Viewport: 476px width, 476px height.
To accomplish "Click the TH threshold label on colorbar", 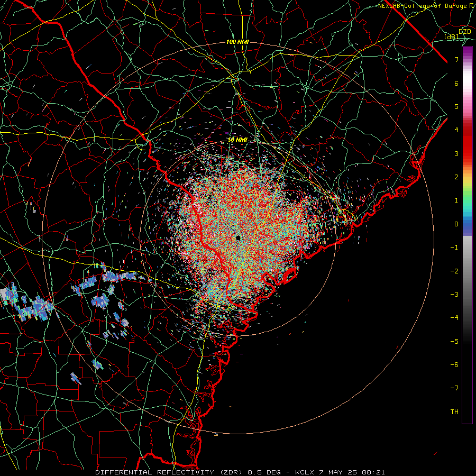I will coord(454,412).
